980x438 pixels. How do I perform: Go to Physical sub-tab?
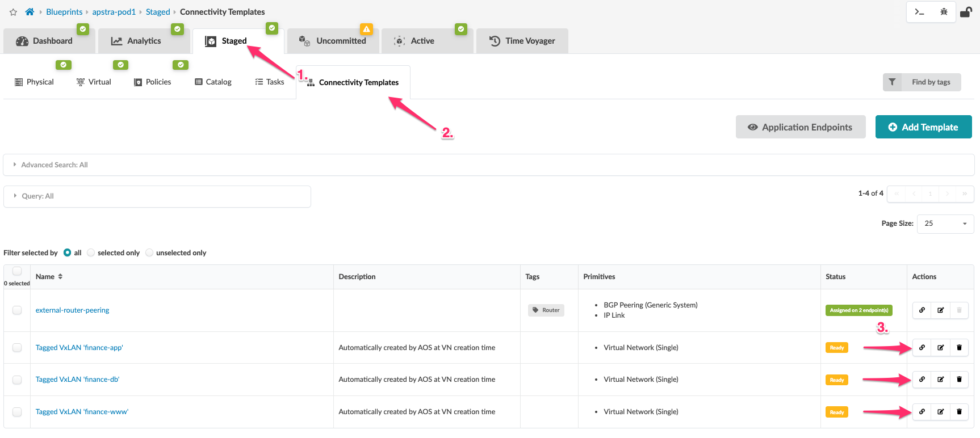[34, 82]
